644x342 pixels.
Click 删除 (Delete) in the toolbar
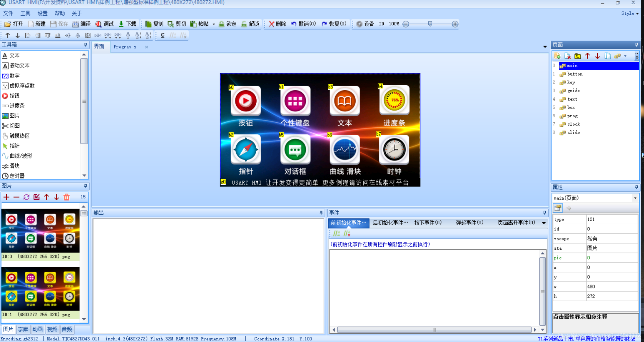(x=277, y=24)
